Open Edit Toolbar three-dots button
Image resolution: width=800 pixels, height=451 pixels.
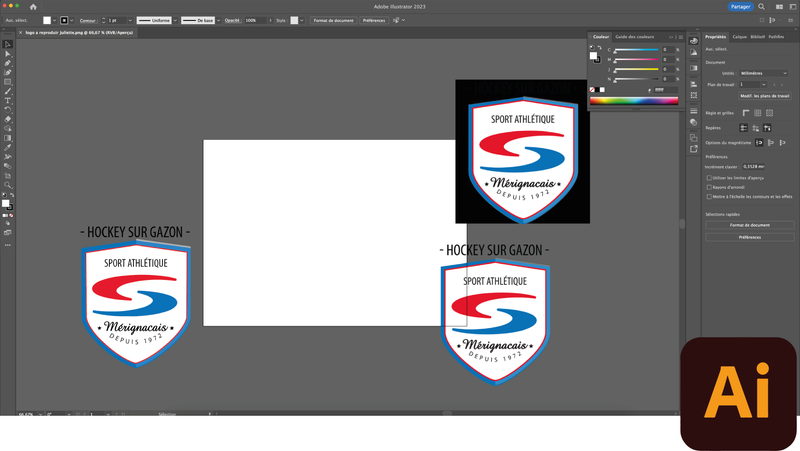[x=8, y=245]
